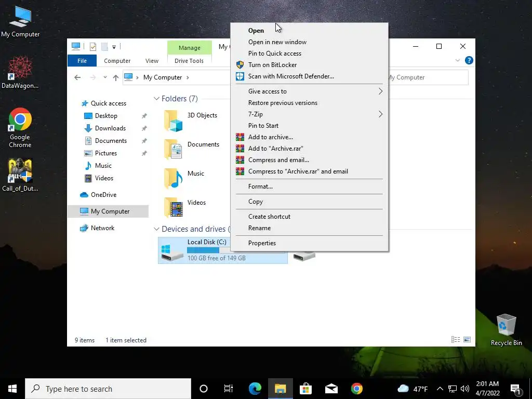Open Mail app from the taskbar
Viewport: 532px width, 399px height.
coord(331,389)
